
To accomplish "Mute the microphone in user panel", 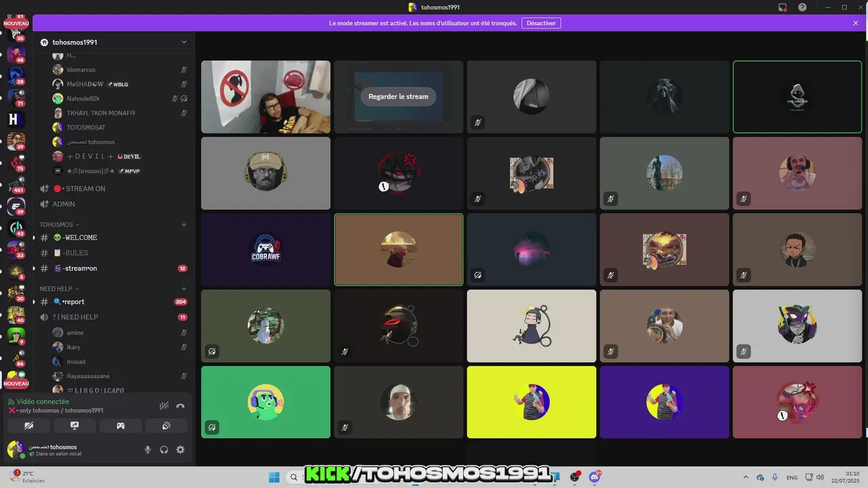I will [x=148, y=449].
